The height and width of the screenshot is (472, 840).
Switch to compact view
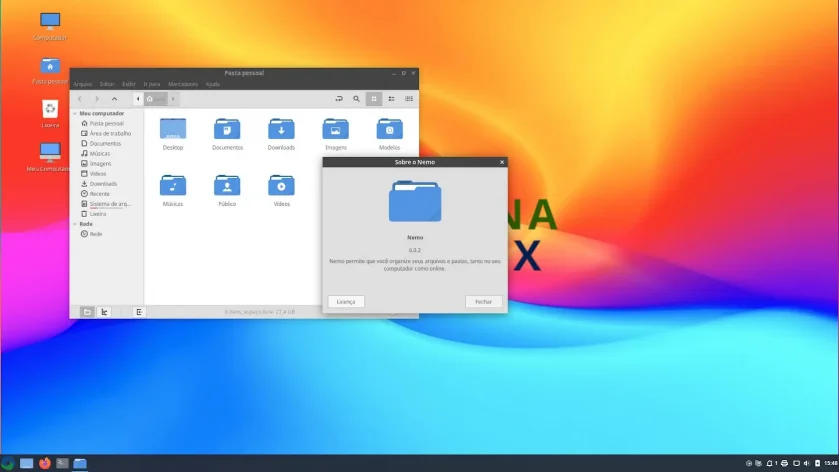click(x=409, y=99)
